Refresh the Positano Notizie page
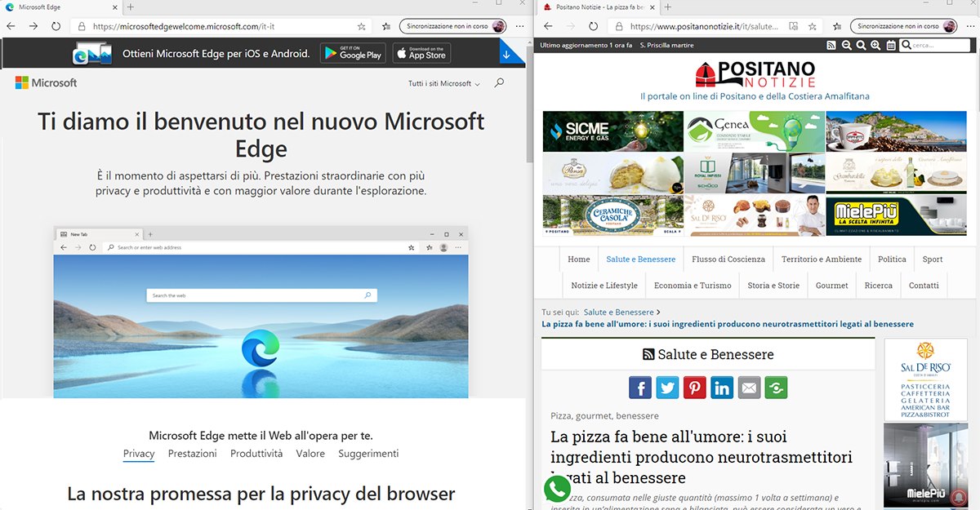This screenshot has width=980, height=510. tap(592, 26)
